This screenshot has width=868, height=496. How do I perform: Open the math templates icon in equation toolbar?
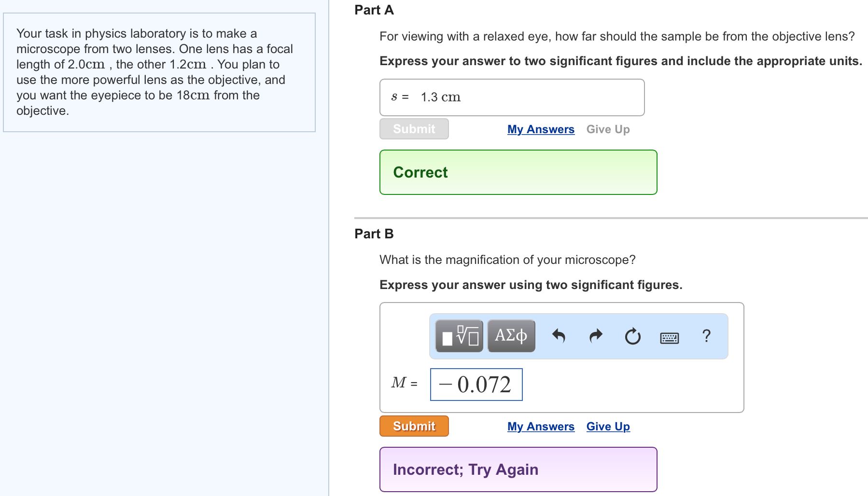point(459,336)
